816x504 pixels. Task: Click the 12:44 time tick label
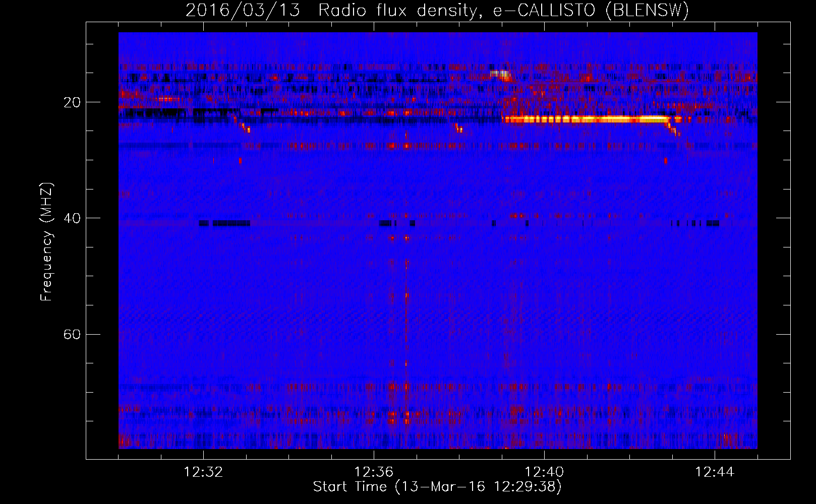pyautogui.click(x=715, y=472)
